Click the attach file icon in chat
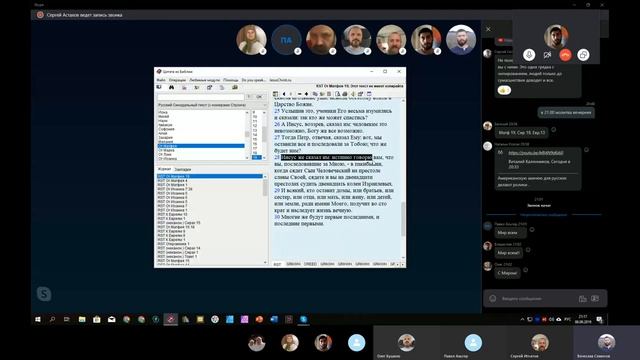 (x=582, y=299)
